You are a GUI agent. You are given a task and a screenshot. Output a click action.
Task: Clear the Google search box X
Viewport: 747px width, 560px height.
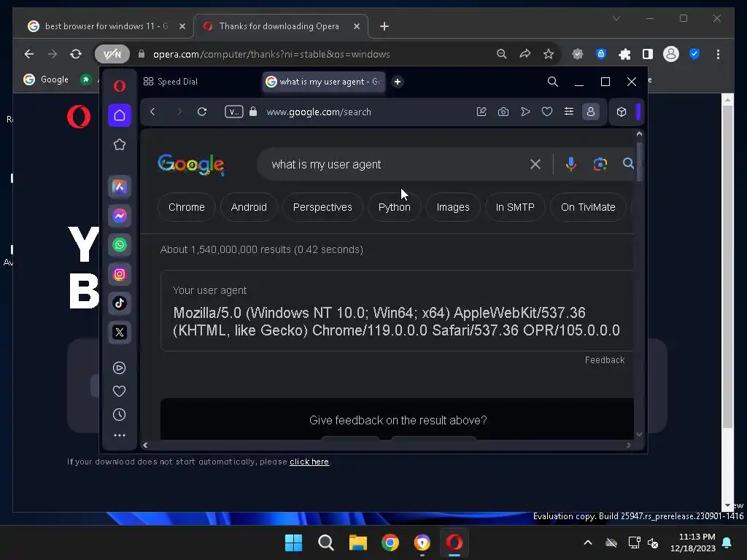click(x=535, y=164)
